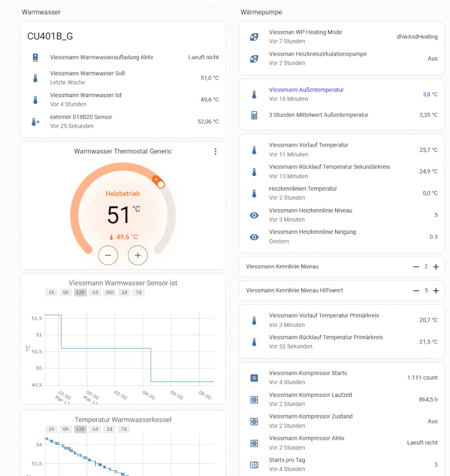
Task: Select 6h range in Warmwasser Sensor chart
Action: [x=66, y=293]
